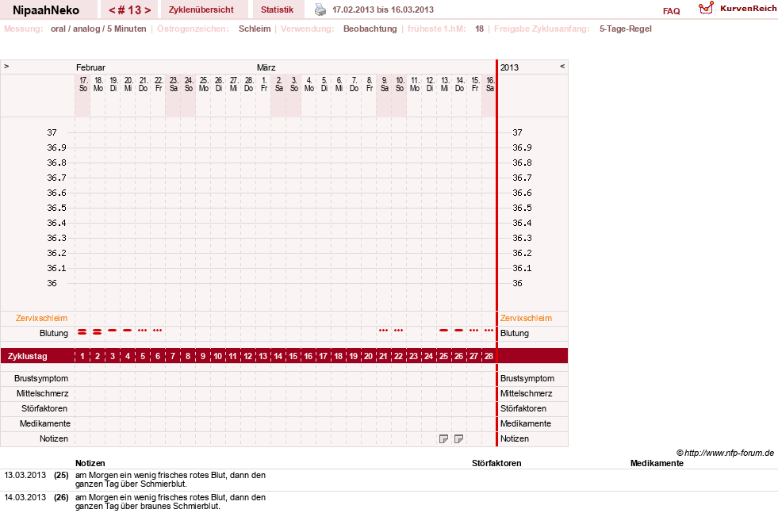Open the FAQ link
778x532 pixels.
671,11
